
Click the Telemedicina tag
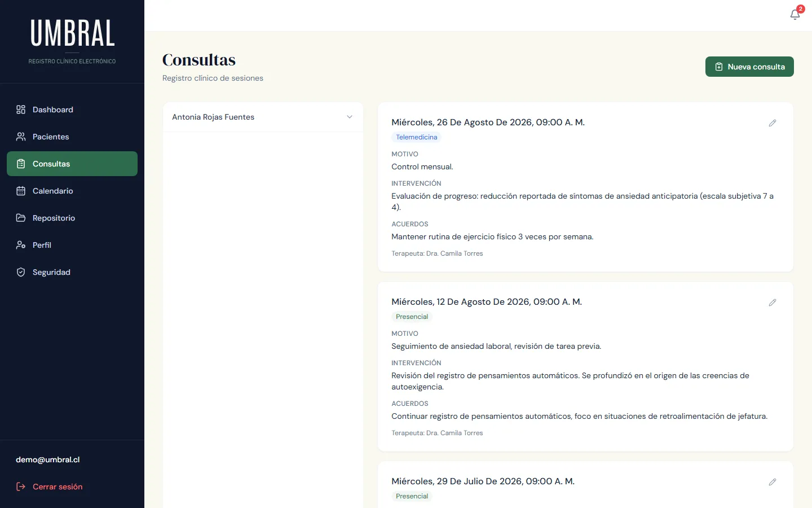coord(416,137)
